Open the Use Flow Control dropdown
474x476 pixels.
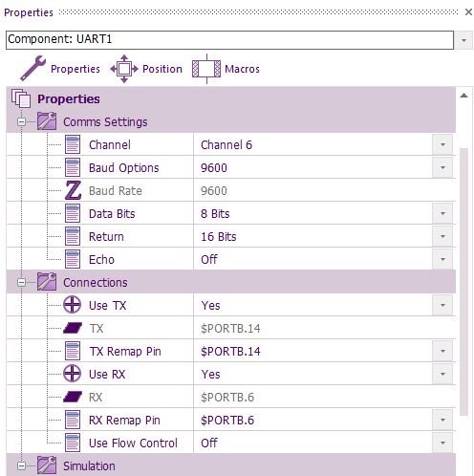[442, 443]
